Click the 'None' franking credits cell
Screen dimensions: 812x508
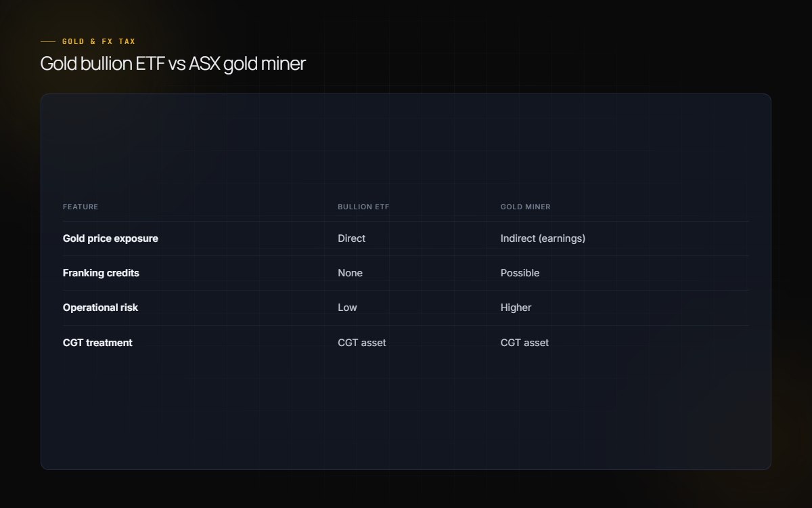350,273
